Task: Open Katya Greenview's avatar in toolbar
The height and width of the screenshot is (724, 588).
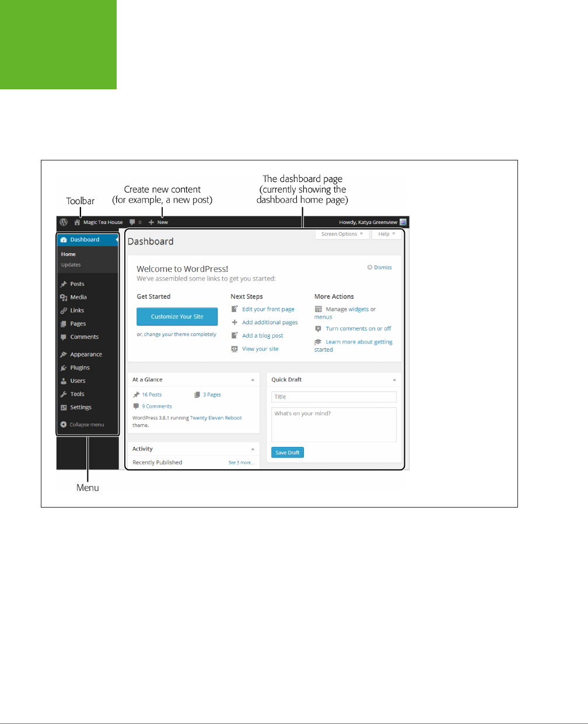Action: pyautogui.click(x=403, y=222)
